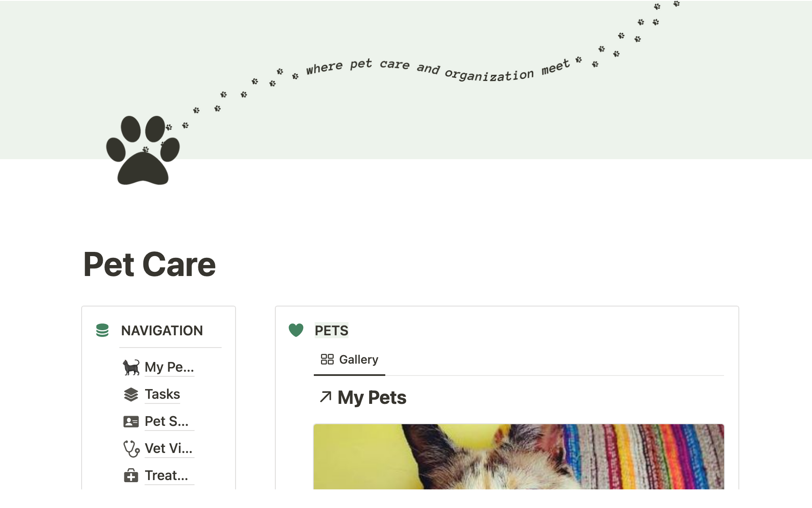
Task: Click the green heart icon
Action: (296, 330)
